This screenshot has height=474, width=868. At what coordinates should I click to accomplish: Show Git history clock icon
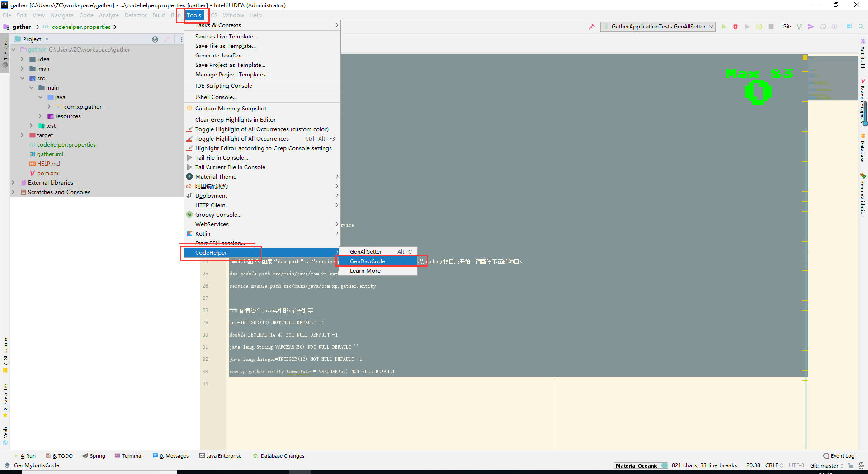tap(823, 27)
